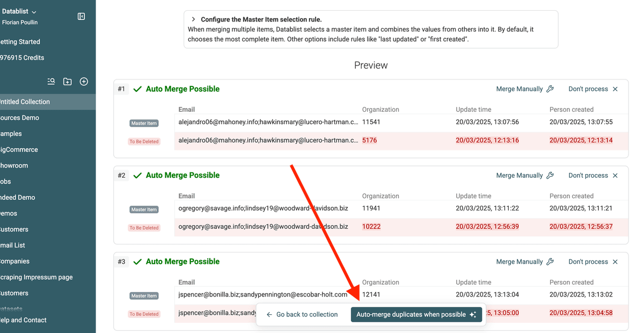Click Master Item badge in group #2
644x333 pixels.
(144, 209)
